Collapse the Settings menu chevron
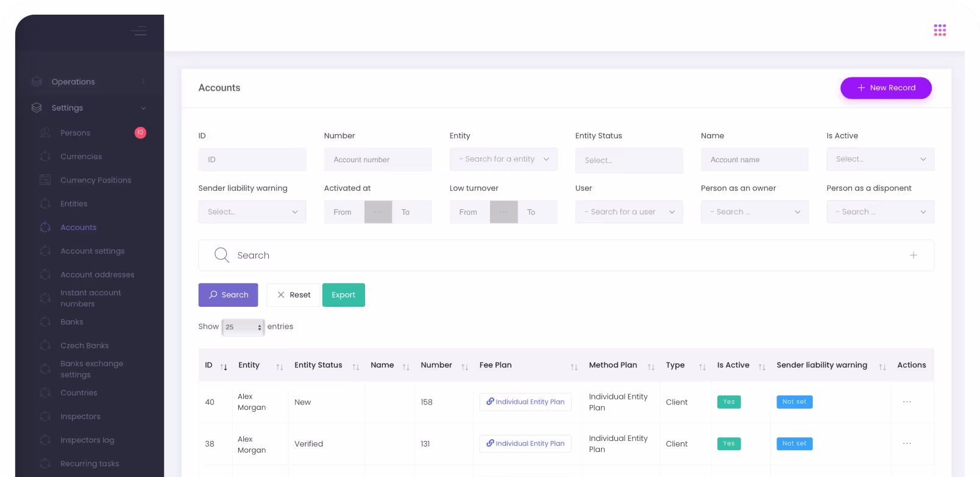Screen dimensions: 980x477 (143, 108)
